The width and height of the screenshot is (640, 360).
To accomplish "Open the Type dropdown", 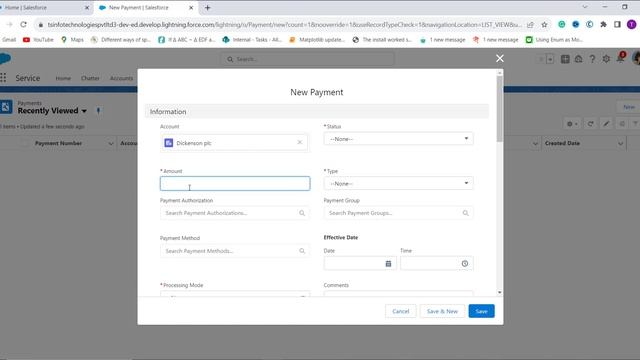I will click(398, 183).
